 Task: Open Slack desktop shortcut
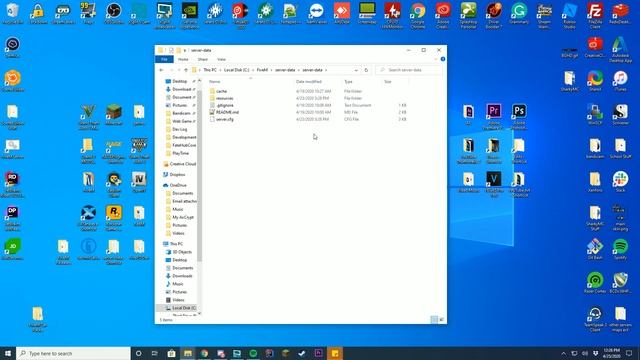[x=620, y=182]
